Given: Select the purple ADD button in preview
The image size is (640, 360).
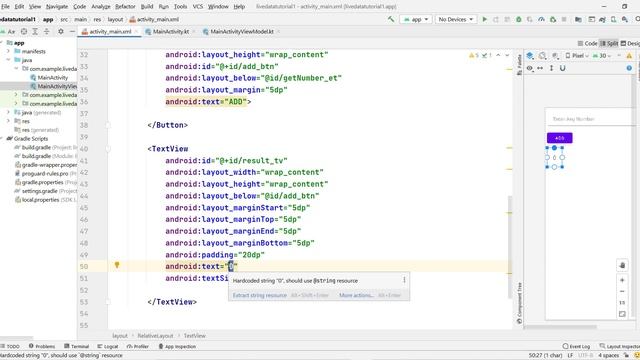Looking at the screenshot, I should click(560, 138).
